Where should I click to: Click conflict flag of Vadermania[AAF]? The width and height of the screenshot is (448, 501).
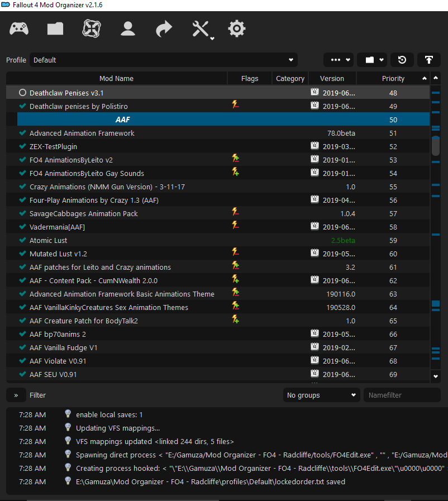pyautogui.click(x=236, y=225)
